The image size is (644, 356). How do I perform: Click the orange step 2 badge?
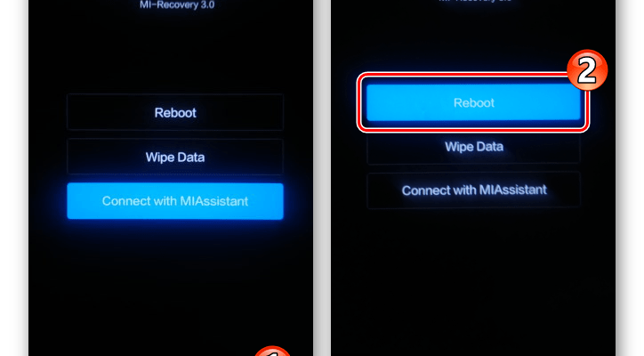click(587, 70)
